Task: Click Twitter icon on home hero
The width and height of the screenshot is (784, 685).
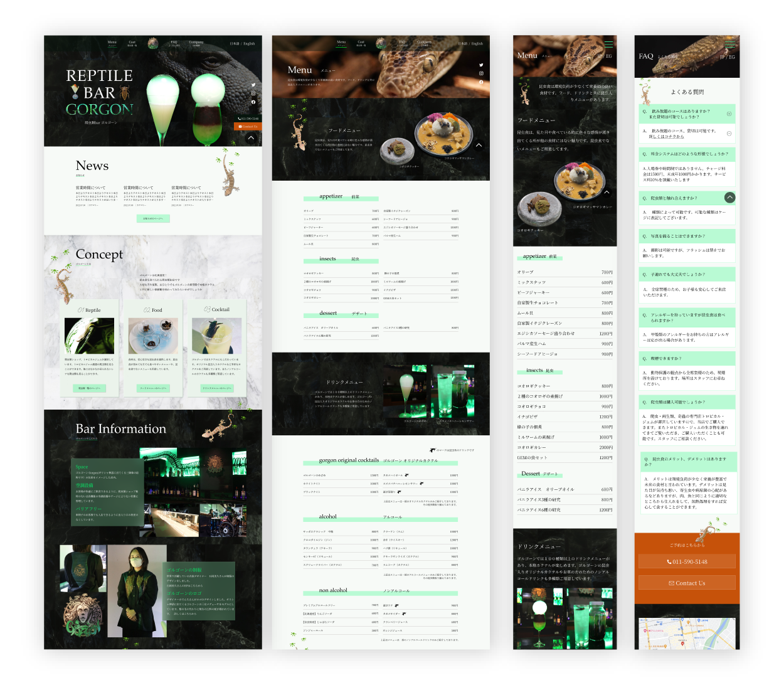Action: coord(253,85)
